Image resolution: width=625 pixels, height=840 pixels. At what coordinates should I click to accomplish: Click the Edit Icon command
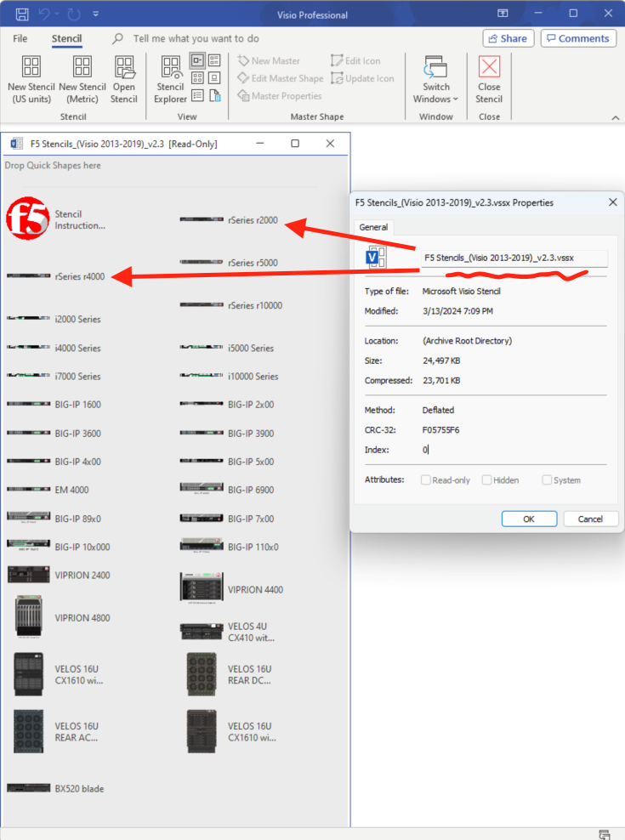(356, 60)
